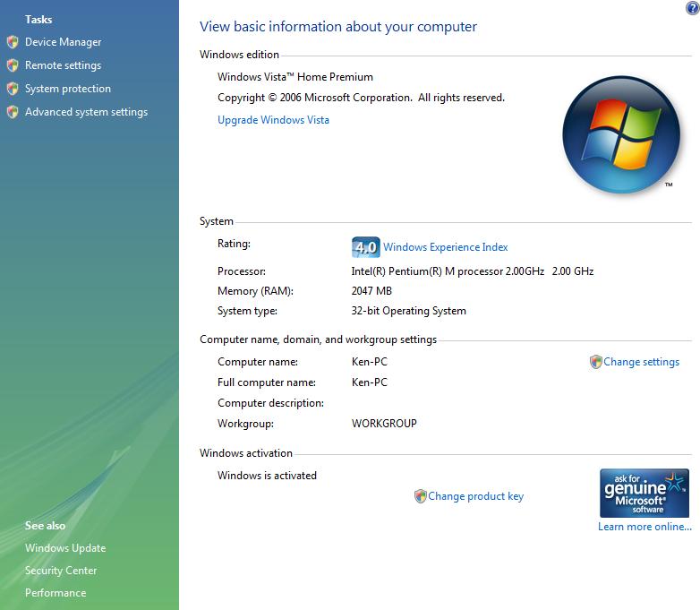Click the View basic information heading
Viewport: 700px width, 610px height.
tap(338, 27)
